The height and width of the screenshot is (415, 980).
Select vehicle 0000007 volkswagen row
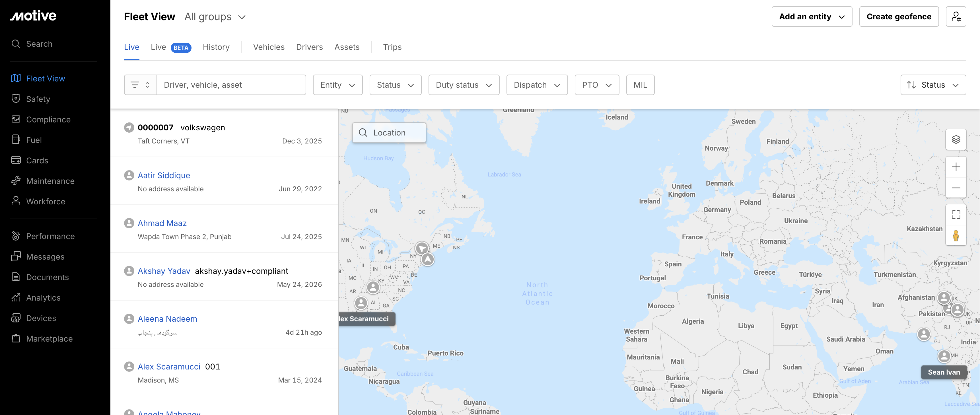click(224, 133)
